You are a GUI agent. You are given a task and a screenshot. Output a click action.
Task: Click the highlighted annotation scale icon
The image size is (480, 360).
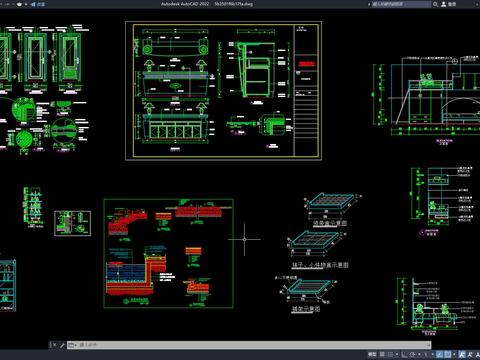[x=462, y=354]
